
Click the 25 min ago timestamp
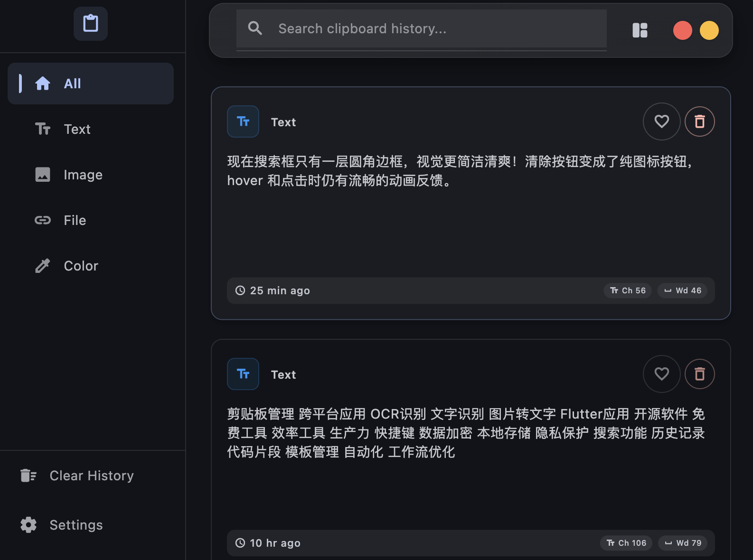[280, 290]
